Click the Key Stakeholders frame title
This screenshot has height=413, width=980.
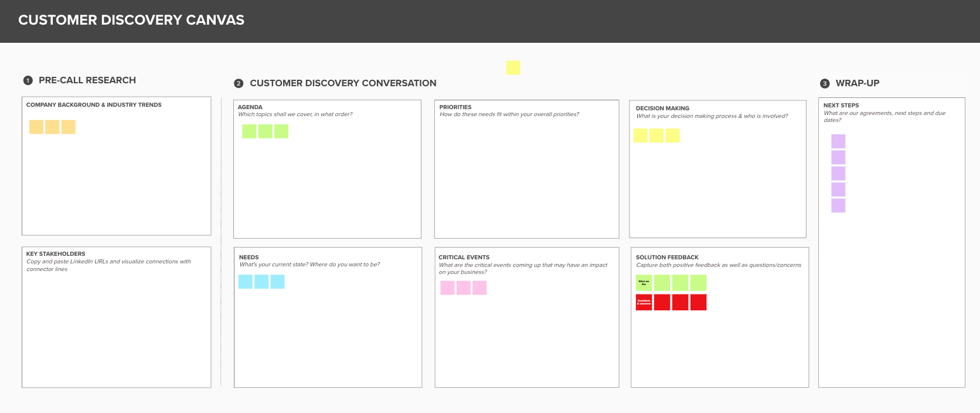point(56,254)
